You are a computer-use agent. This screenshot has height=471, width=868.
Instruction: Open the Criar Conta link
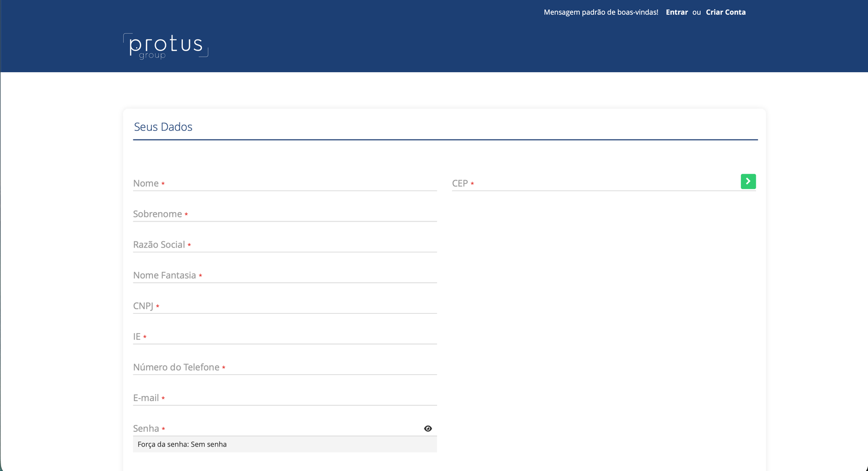pyautogui.click(x=725, y=12)
